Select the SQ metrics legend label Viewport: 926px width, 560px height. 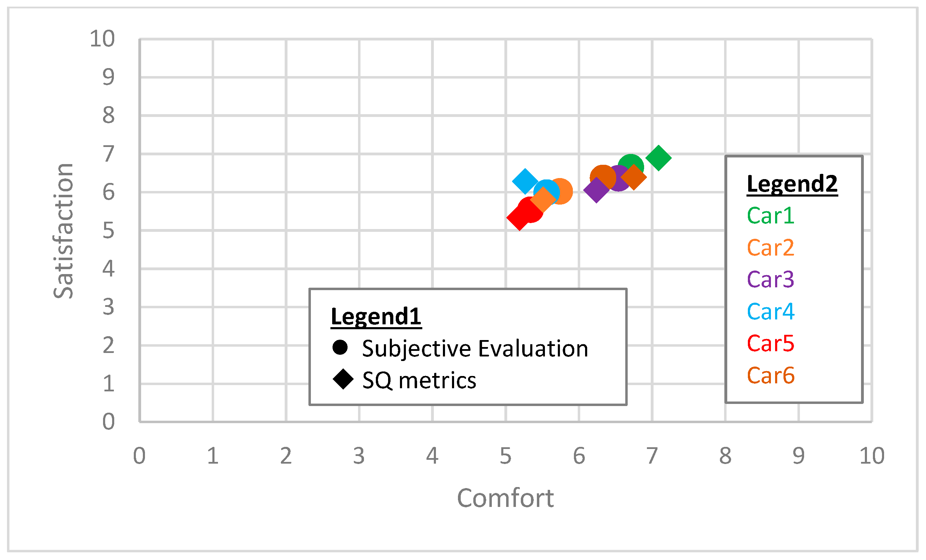pyautogui.click(x=419, y=381)
